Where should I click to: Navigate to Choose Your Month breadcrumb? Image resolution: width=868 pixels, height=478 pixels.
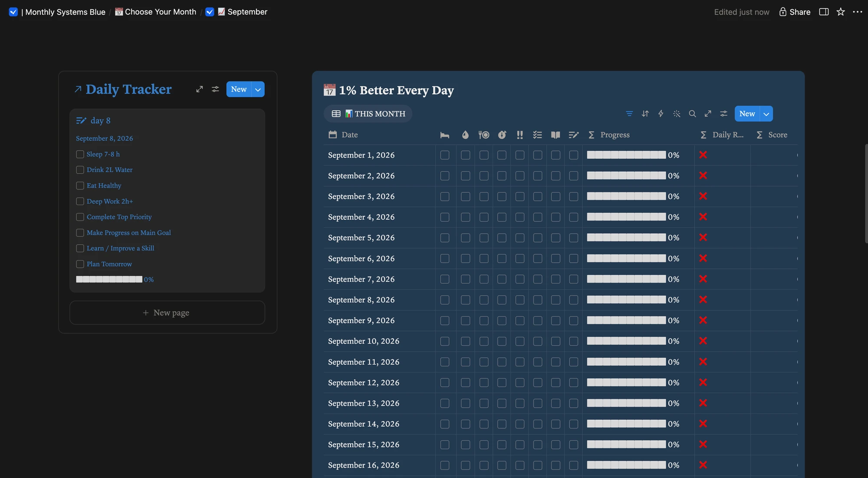pyautogui.click(x=155, y=12)
